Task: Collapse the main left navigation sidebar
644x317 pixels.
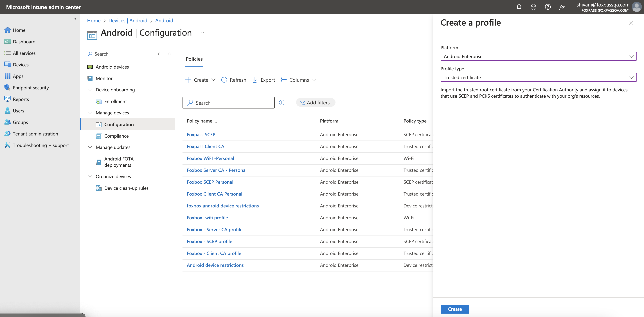Action: (x=75, y=19)
